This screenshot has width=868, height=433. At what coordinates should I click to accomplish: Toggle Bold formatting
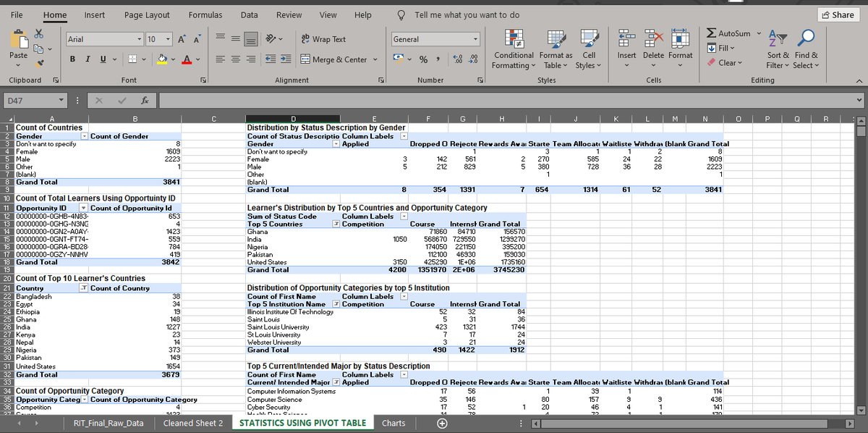click(x=73, y=59)
